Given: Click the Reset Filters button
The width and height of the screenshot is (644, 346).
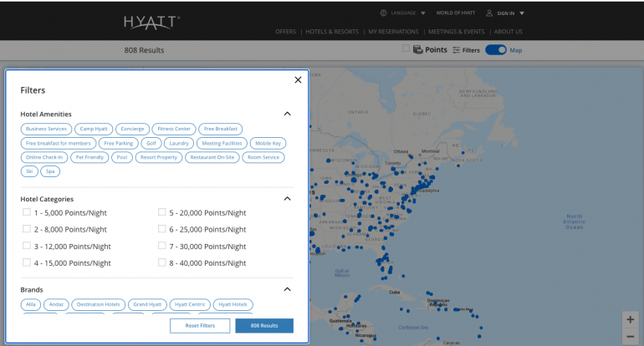Looking at the screenshot, I should coord(200,325).
